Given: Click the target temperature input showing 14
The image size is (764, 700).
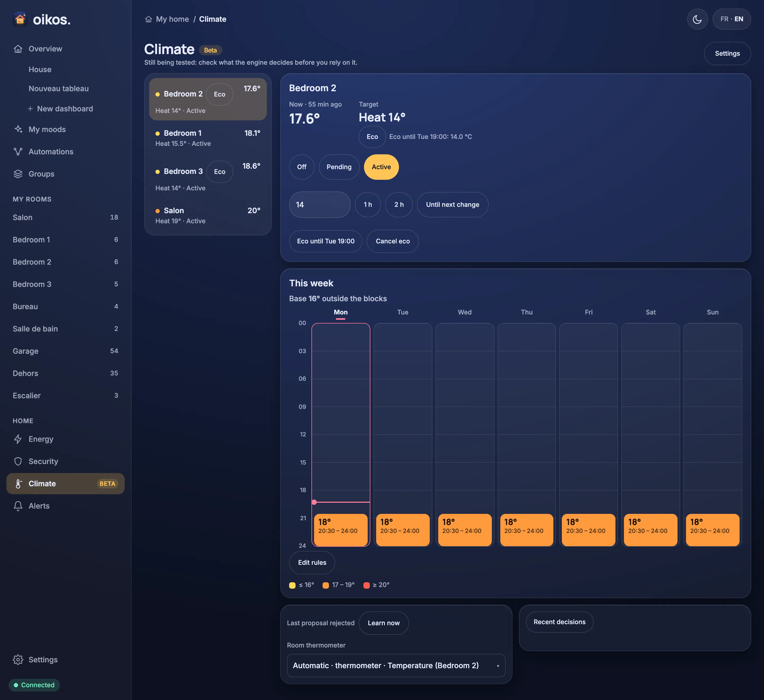Looking at the screenshot, I should [x=319, y=204].
